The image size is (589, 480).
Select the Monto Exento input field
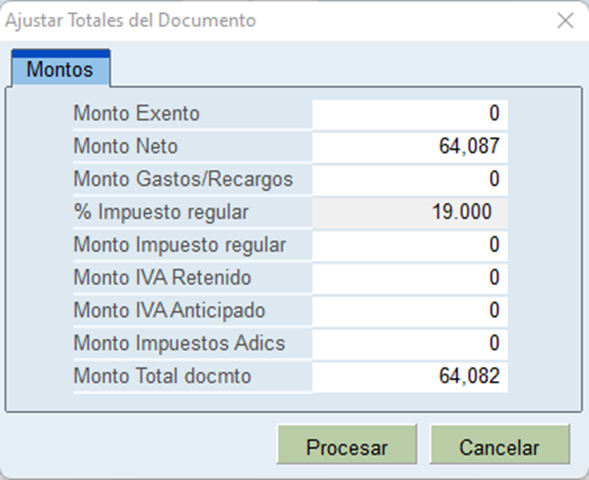[410, 114]
